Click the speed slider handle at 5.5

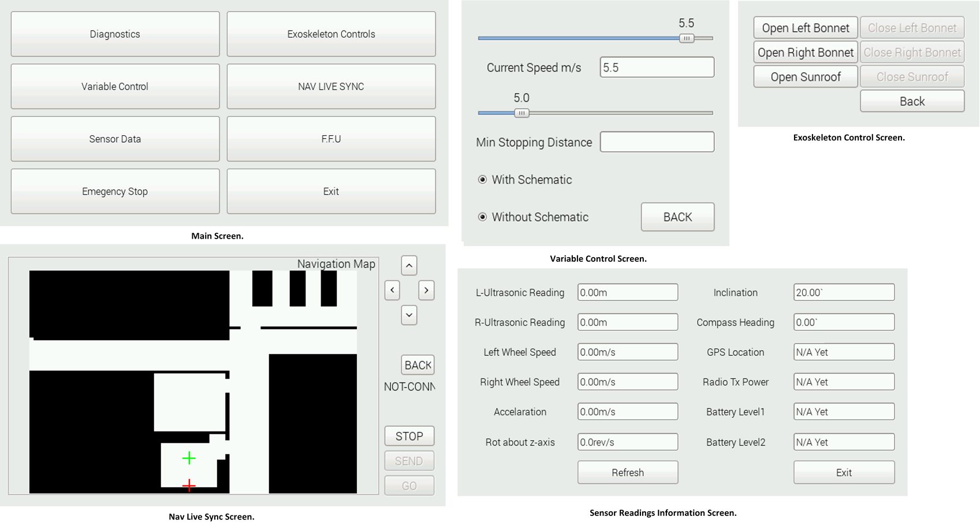(x=686, y=38)
